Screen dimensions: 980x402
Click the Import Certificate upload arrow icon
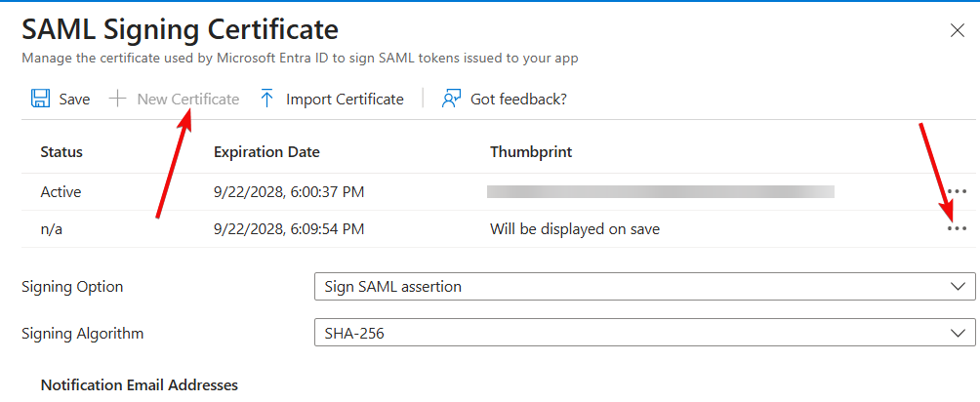pyautogui.click(x=267, y=99)
